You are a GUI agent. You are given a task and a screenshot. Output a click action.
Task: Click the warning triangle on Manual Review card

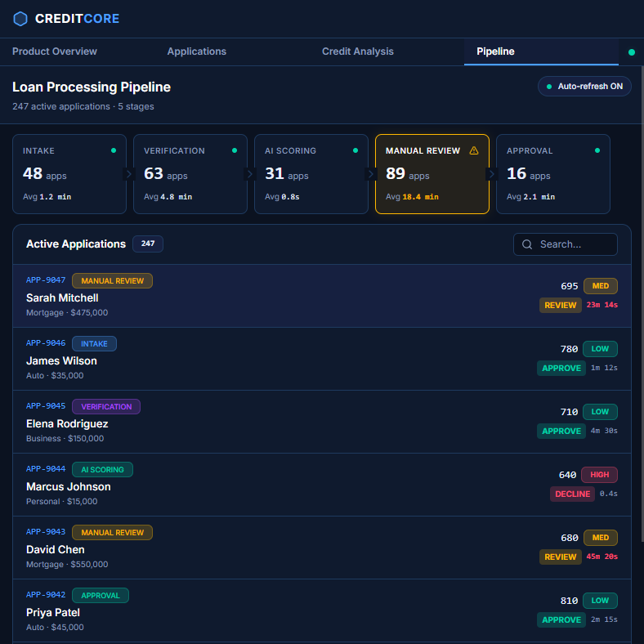[474, 151]
